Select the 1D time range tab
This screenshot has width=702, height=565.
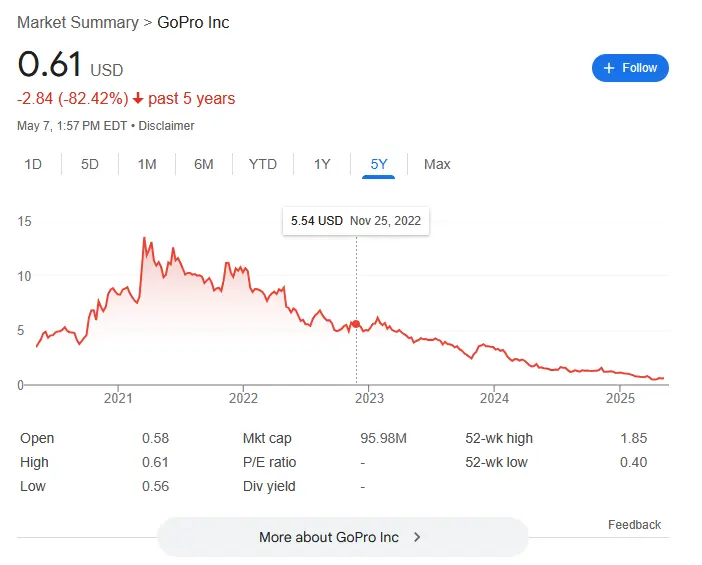(x=33, y=164)
